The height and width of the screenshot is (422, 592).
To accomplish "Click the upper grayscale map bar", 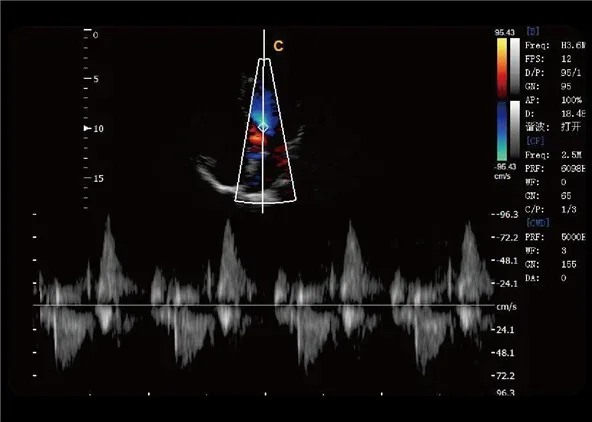I will (515, 66).
